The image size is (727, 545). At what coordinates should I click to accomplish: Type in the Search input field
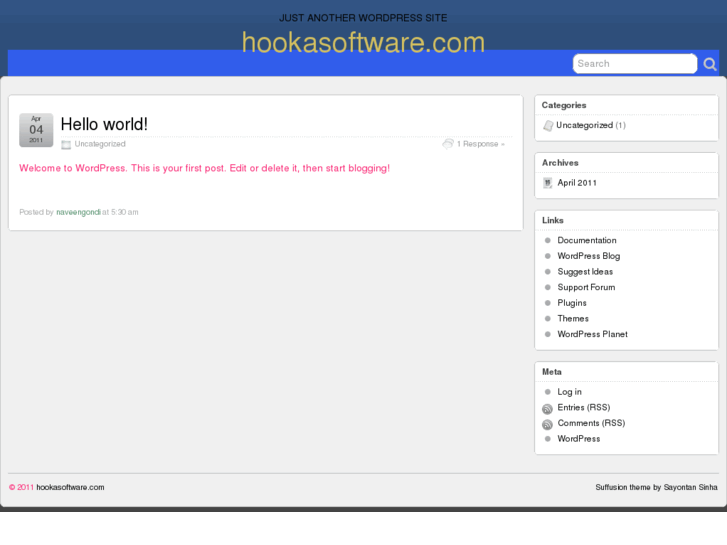(633, 64)
